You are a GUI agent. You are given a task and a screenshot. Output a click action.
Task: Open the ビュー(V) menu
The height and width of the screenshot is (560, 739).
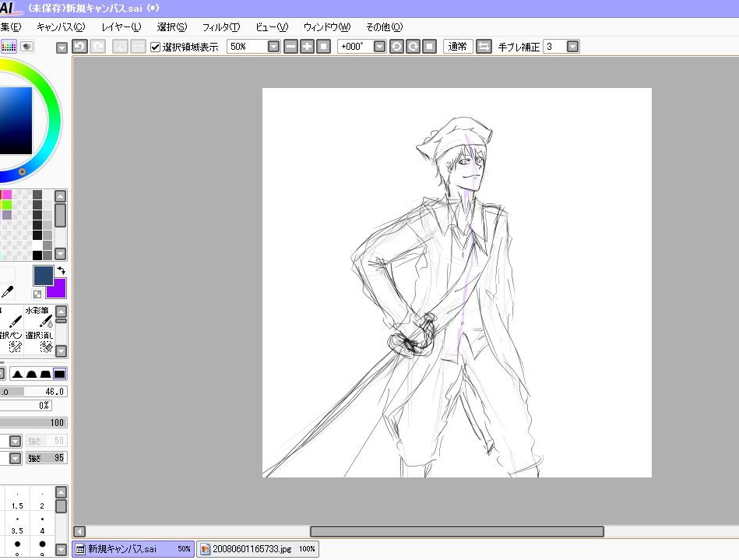pyautogui.click(x=272, y=26)
